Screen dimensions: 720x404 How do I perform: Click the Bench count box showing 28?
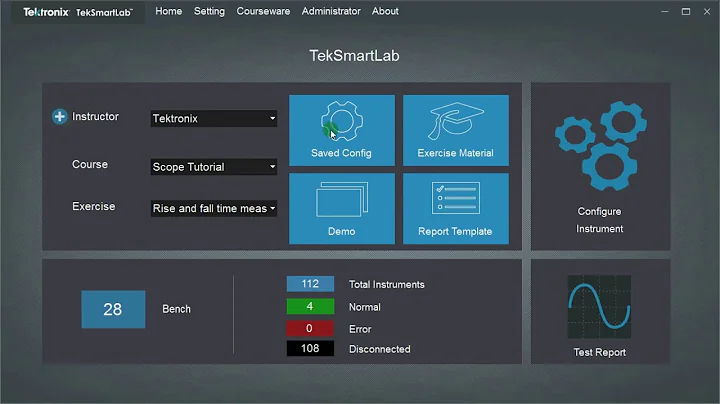[113, 309]
